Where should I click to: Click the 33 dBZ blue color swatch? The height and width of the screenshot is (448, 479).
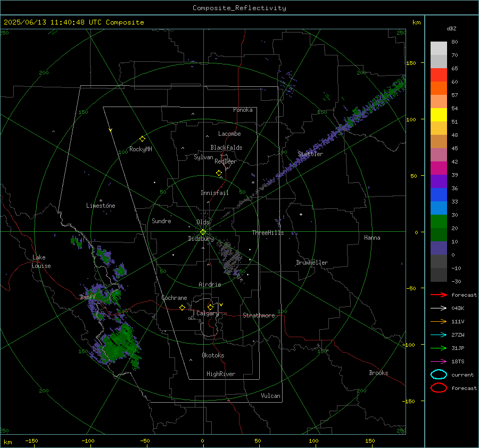[x=439, y=195]
